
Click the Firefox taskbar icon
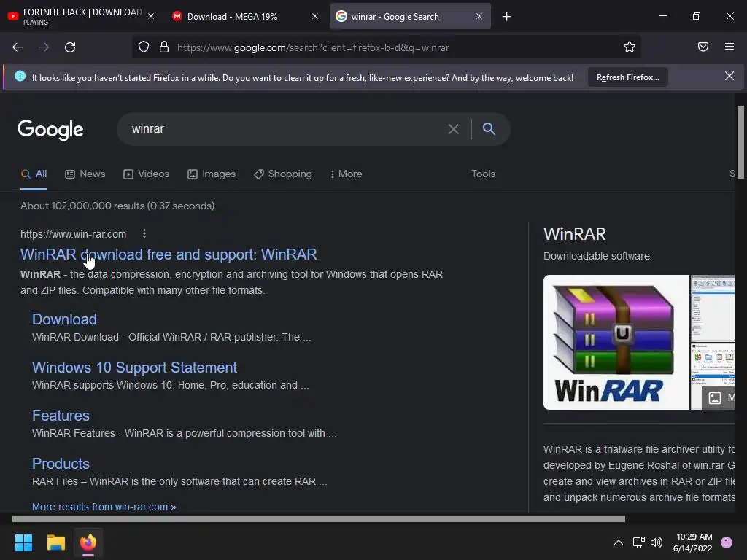pos(88,542)
